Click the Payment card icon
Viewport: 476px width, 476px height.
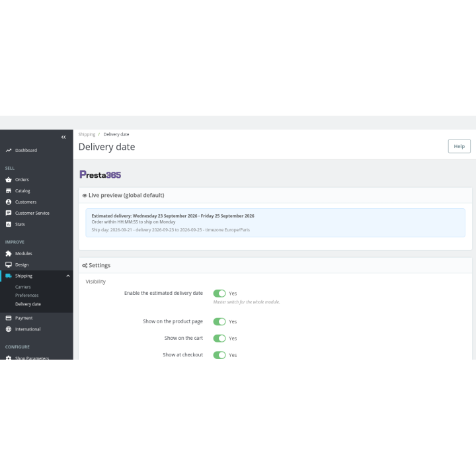point(9,318)
